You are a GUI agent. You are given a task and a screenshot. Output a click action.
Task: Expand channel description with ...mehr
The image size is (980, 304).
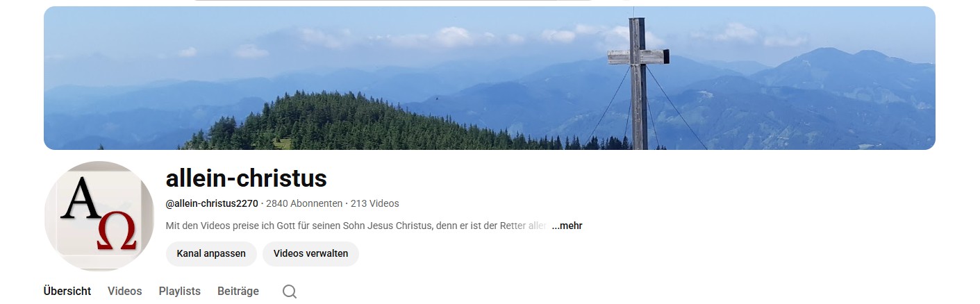(x=567, y=226)
